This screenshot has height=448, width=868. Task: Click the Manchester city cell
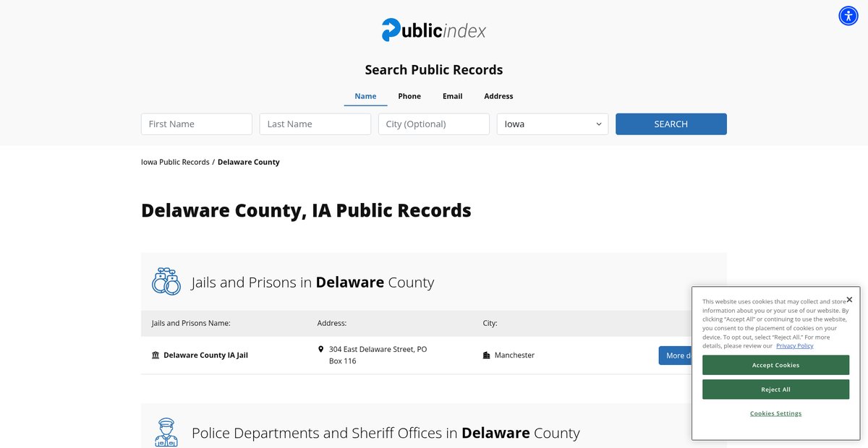coord(514,356)
